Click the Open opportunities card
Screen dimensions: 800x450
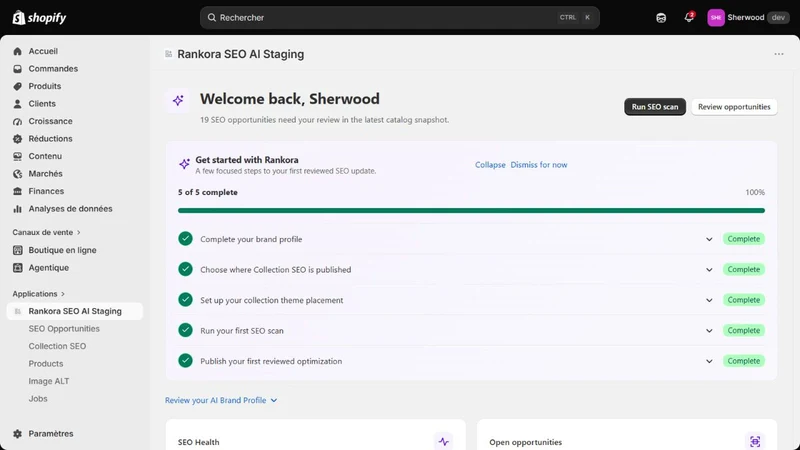[627, 435]
